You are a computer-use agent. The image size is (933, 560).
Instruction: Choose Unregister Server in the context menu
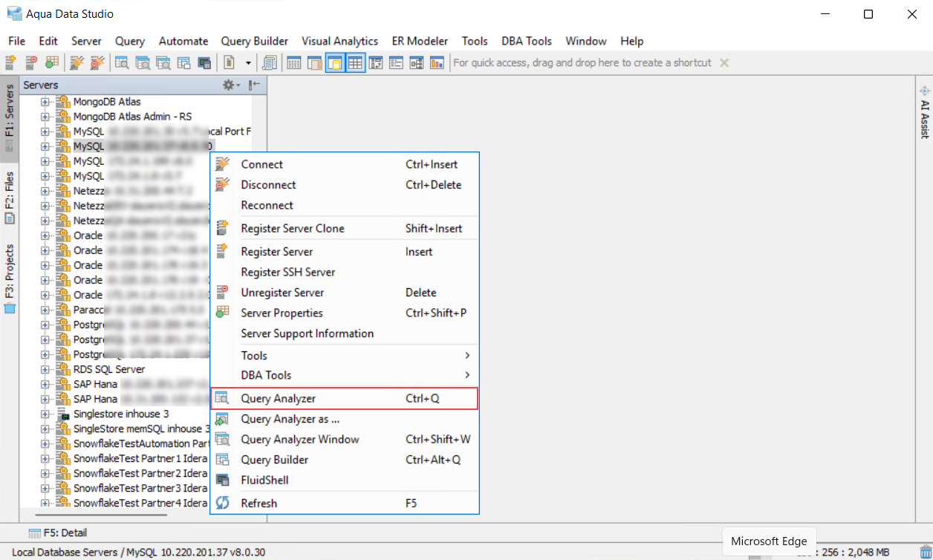pyautogui.click(x=345, y=293)
